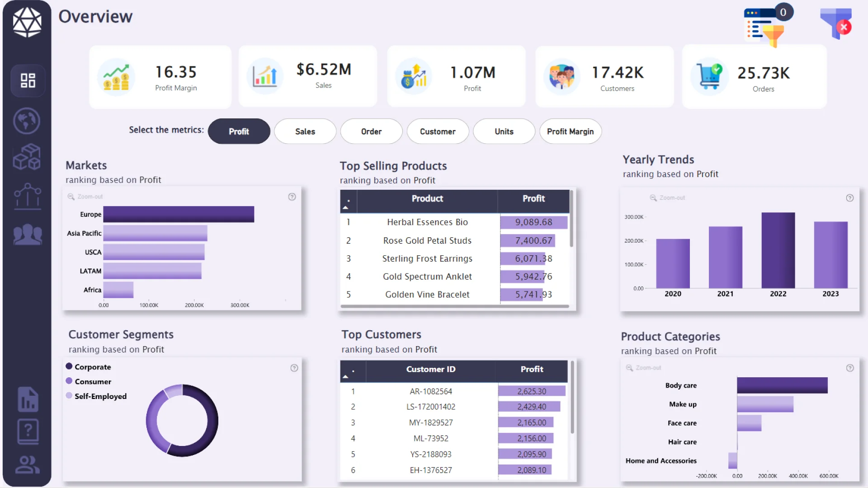Viewport: 868px width, 488px height.
Task: Open the dashboard overview page icon
Action: pyautogui.click(x=28, y=81)
